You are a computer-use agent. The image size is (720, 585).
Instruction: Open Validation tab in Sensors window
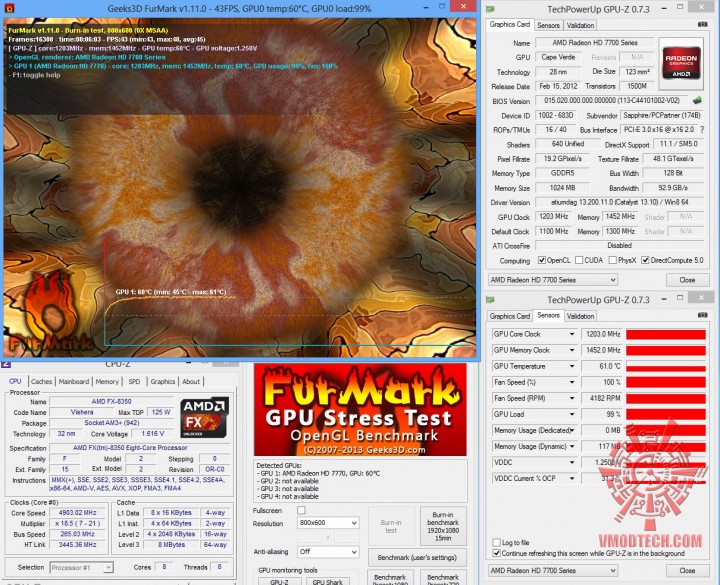(580, 316)
